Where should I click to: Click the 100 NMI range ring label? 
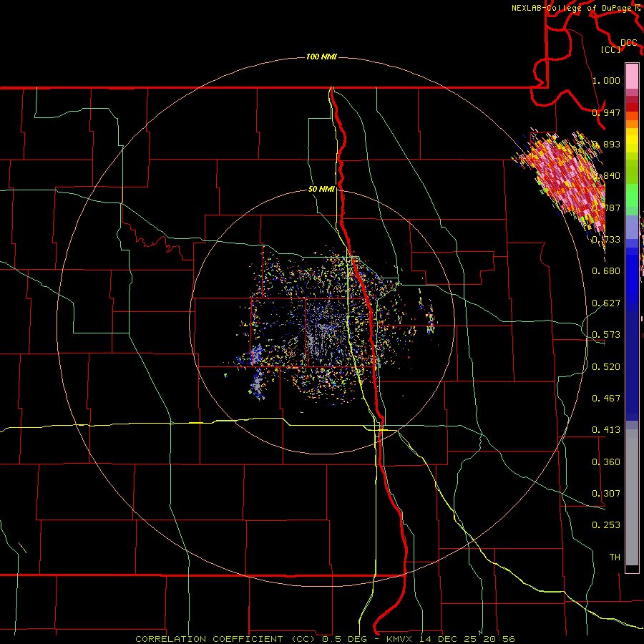[321, 57]
